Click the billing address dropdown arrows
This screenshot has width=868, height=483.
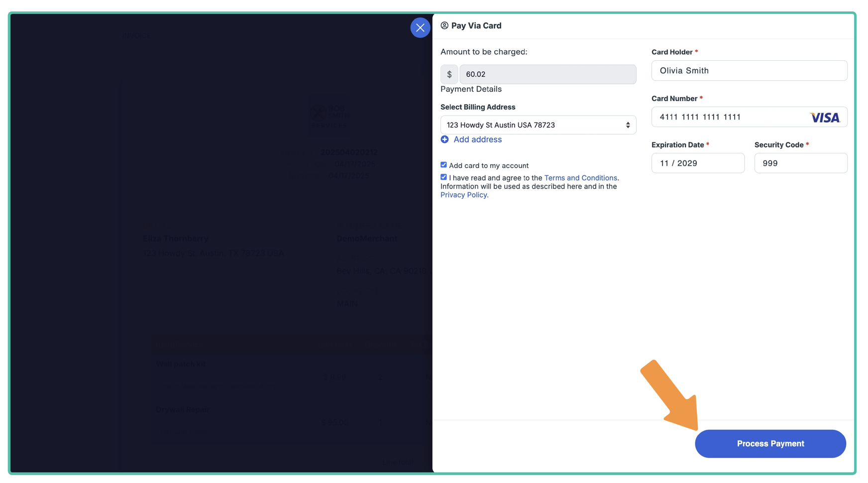628,125
